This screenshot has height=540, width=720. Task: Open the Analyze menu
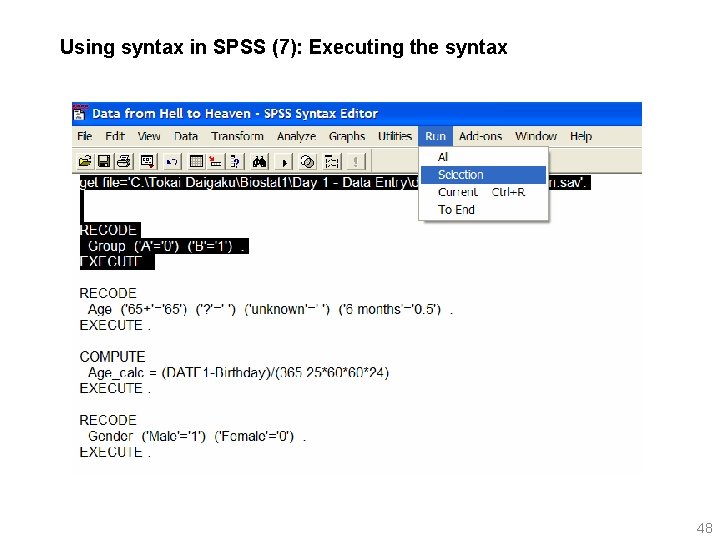pyautogui.click(x=297, y=136)
